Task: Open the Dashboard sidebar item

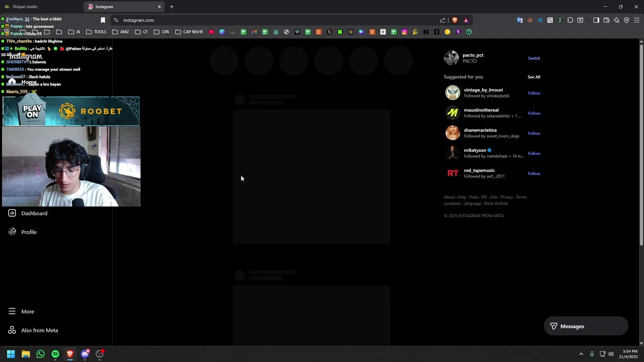Action: click(28, 213)
